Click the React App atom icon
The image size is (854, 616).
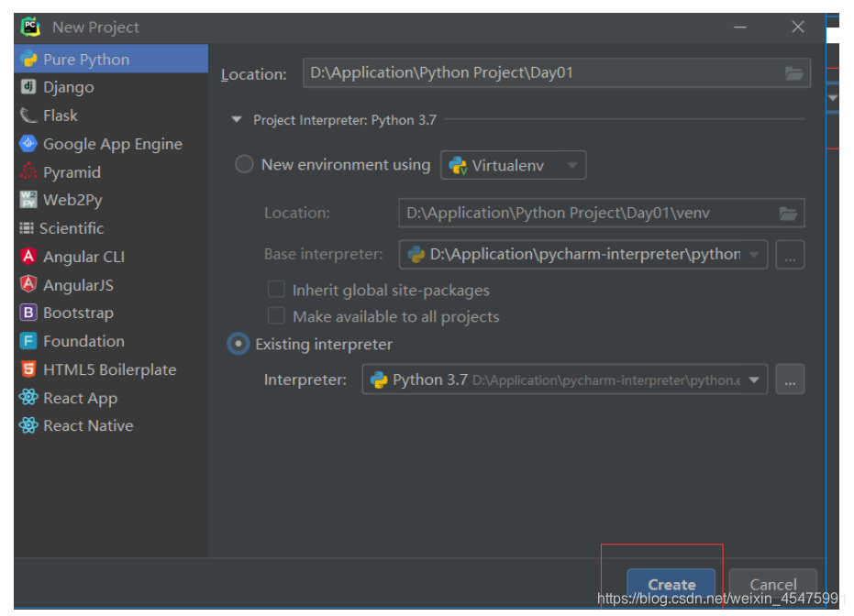coord(28,397)
